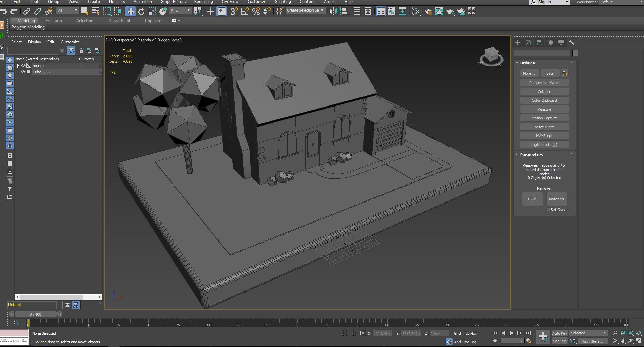Click the Mirror tool icon

333,12
